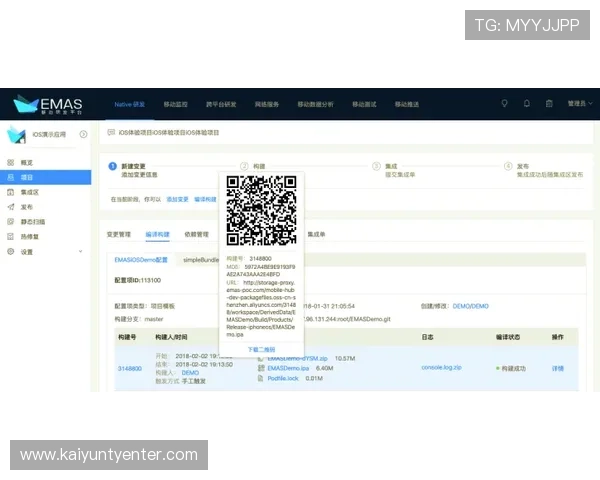Click step 4 发布 circle
600x480 pixels.
pos(508,166)
